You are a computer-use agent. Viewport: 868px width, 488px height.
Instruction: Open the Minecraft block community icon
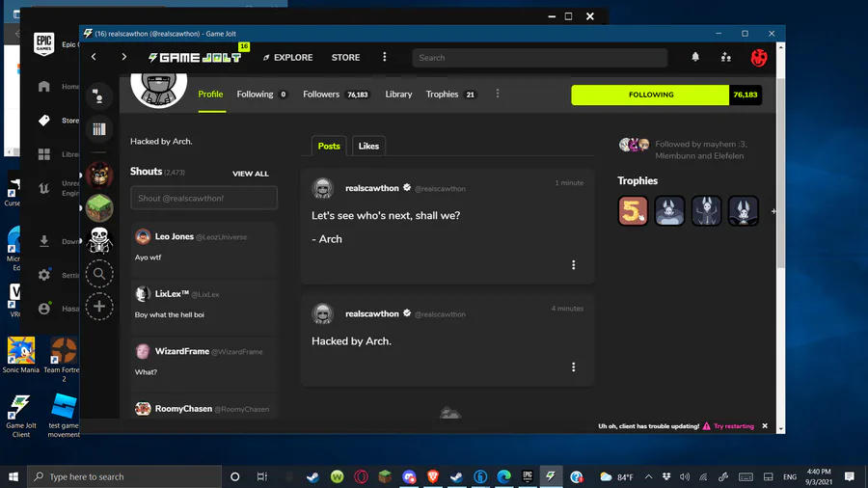(x=99, y=208)
